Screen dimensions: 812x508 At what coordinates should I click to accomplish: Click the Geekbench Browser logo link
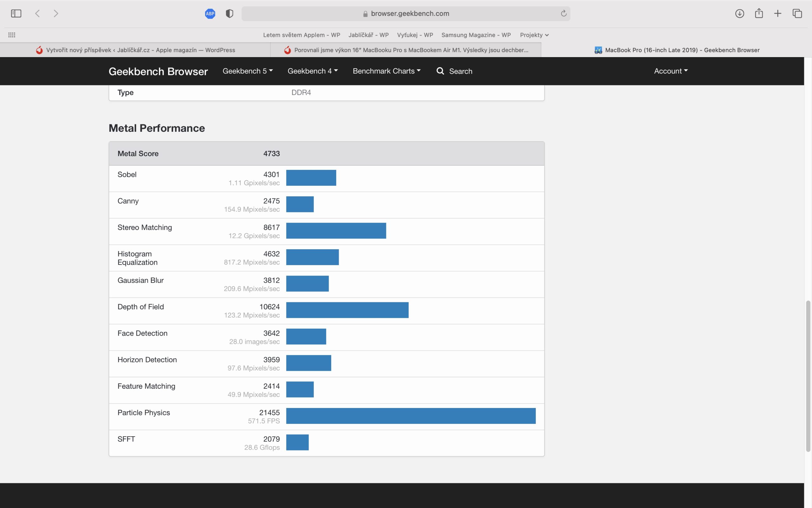pos(158,71)
